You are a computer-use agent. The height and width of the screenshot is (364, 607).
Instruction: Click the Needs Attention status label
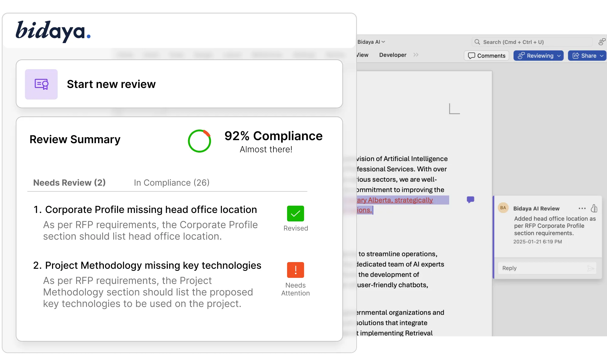click(295, 289)
